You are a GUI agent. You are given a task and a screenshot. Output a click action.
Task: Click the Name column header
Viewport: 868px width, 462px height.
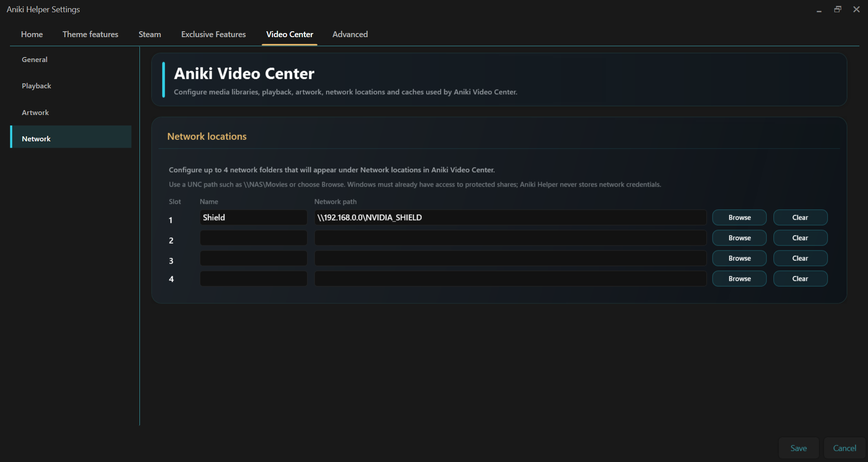point(209,202)
